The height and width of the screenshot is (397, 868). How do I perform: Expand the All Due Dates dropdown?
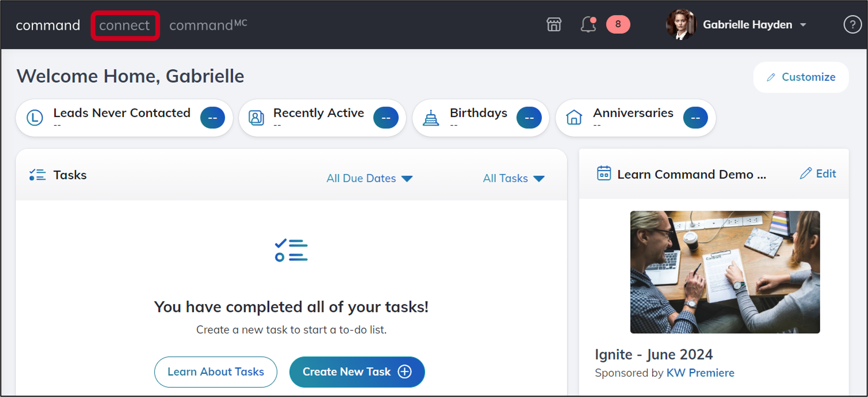click(x=369, y=178)
